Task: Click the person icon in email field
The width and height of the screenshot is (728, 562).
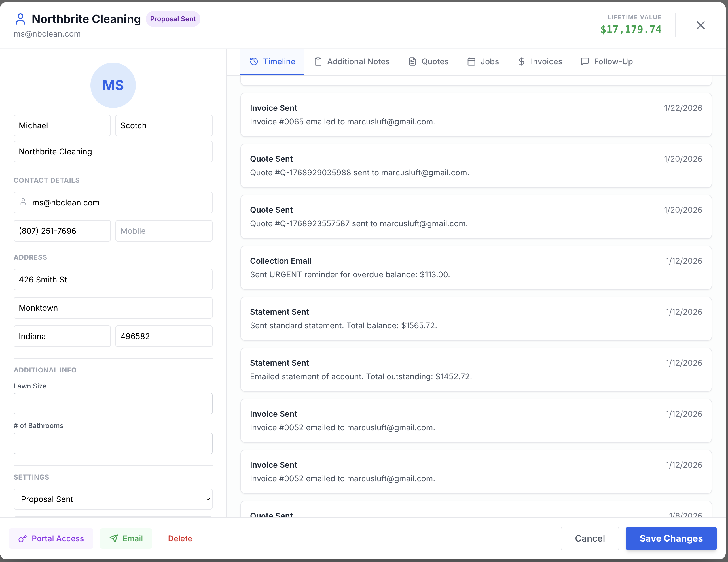Action: click(23, 202)
